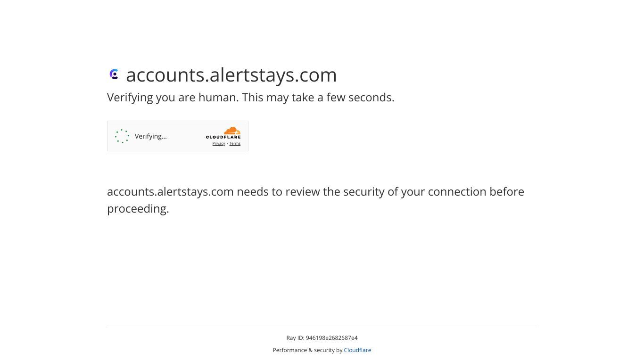
Task: Click the green verifying spinner icon
Action: point(122,136)
